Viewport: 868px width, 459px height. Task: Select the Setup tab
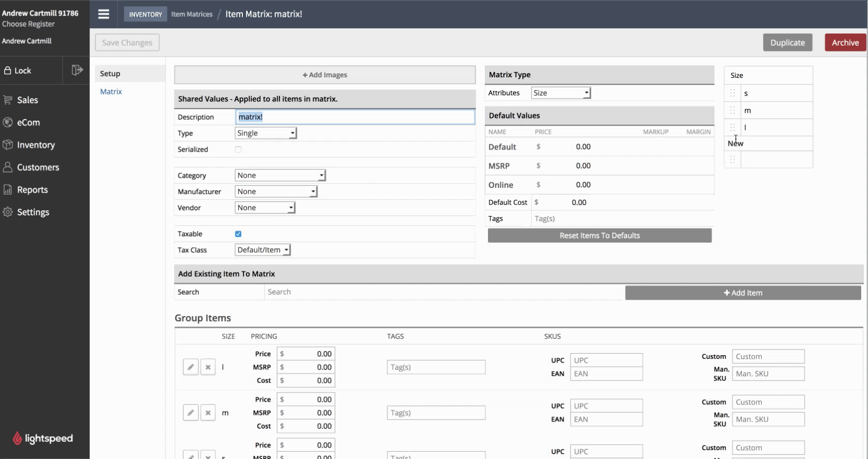[x=130, y=74]
